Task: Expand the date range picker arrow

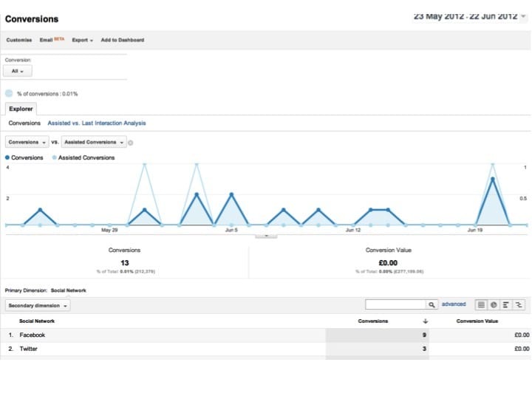Action: tap(523, 16)
